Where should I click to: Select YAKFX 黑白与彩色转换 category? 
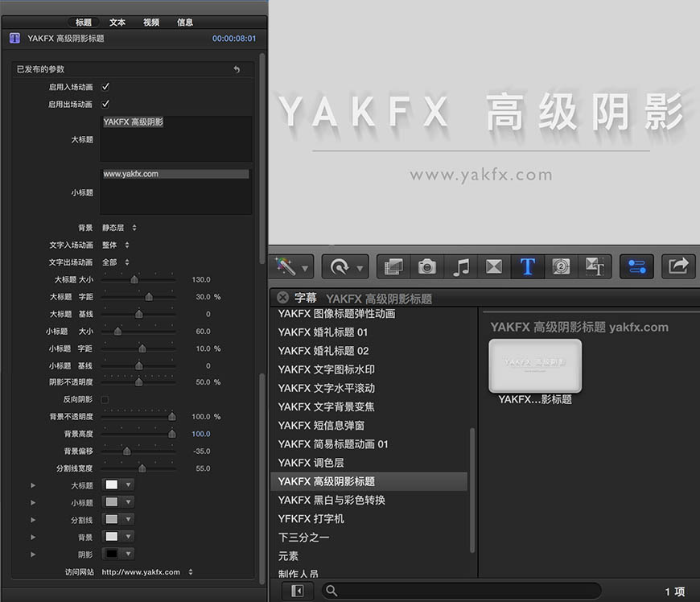click(369, 500)
